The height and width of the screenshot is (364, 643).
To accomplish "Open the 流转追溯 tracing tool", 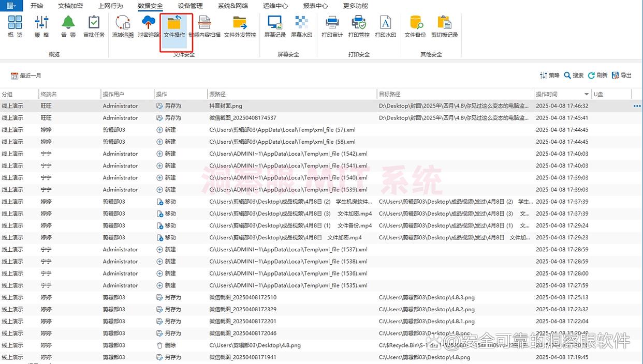I will point(123,26).
